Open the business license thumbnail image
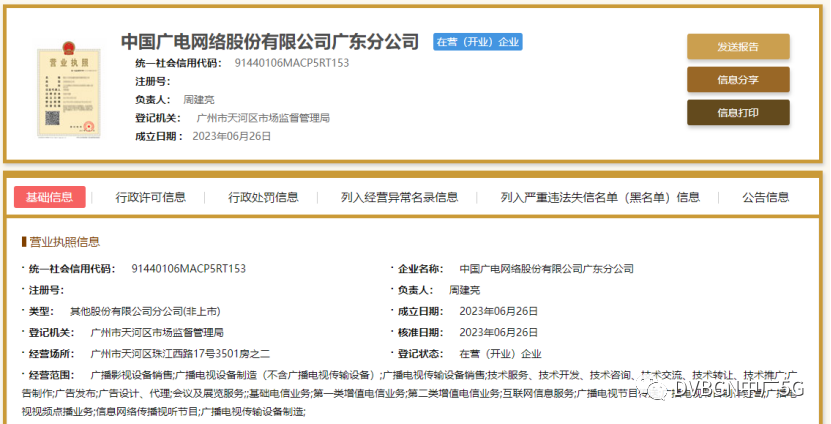Image resolution: width=831 pixels, height=424 pixels. 69,90
